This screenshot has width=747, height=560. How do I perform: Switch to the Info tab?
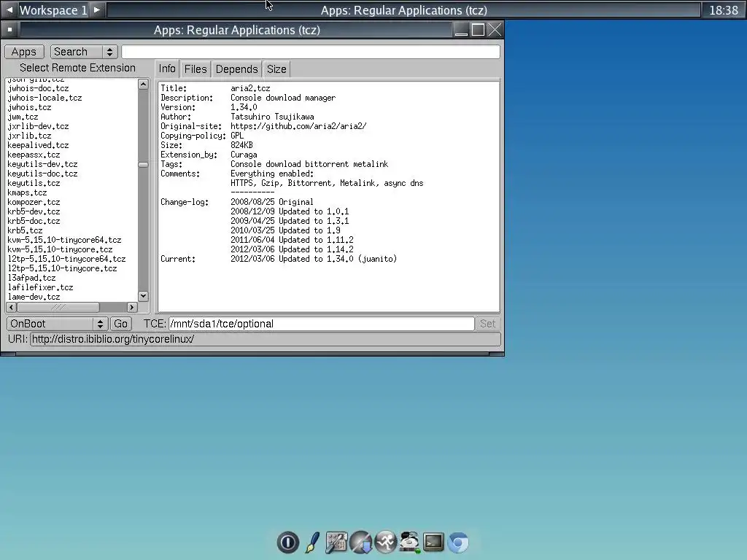[x=167, y=69]
